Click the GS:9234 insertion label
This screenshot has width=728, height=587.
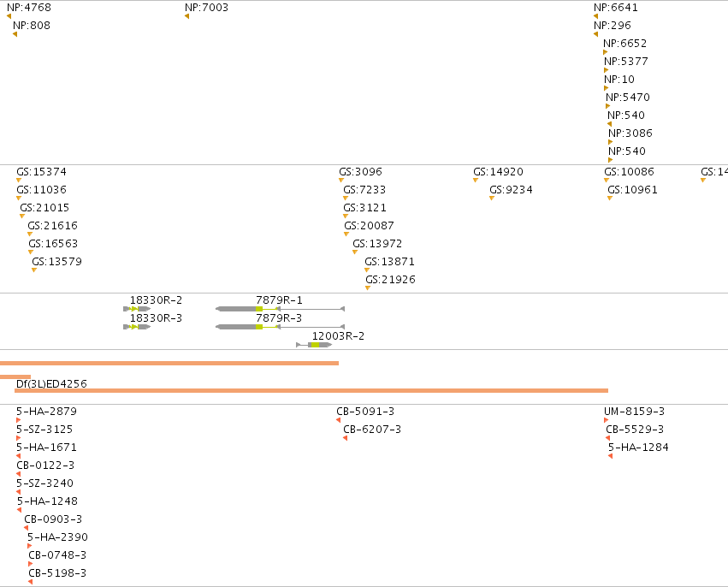click(x=511, y=190)
